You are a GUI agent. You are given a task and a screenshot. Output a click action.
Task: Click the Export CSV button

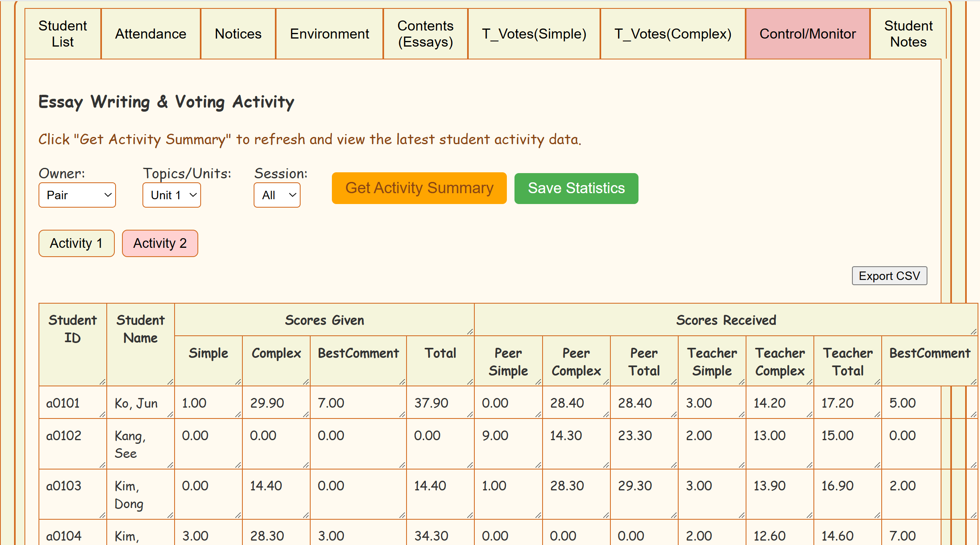click(889, 276)
